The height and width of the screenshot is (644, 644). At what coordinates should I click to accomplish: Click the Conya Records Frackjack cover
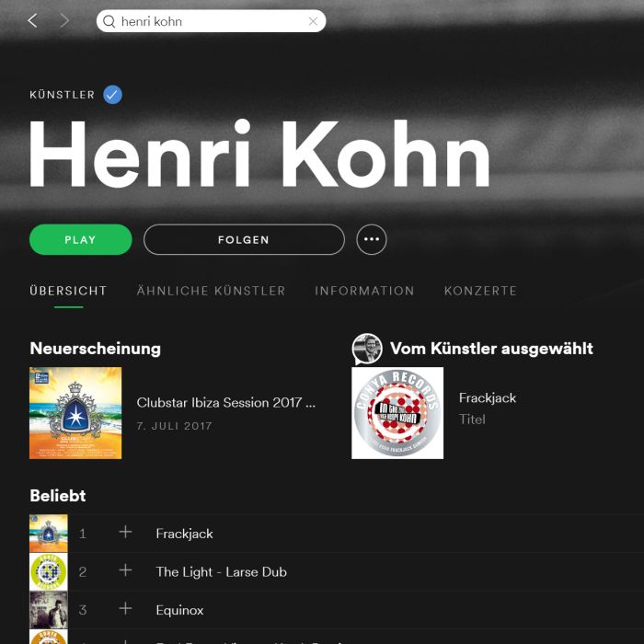click(x=397, y=413)
